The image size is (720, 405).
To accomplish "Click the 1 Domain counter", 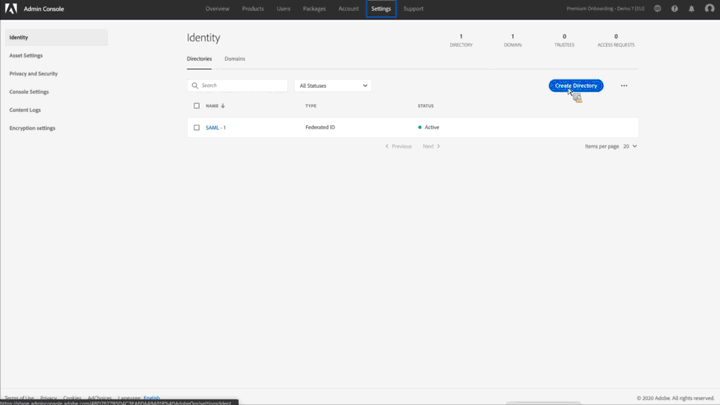I will click(513, 40).
